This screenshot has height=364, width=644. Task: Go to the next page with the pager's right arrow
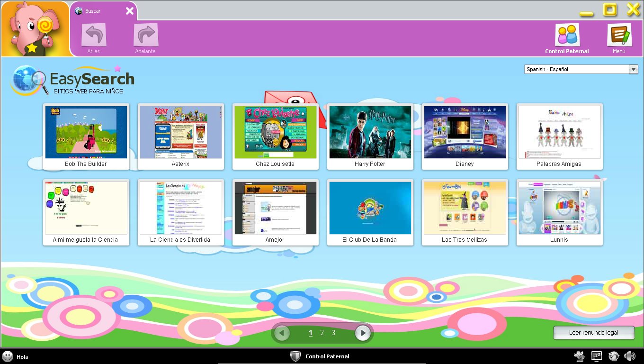click(363, 333)
